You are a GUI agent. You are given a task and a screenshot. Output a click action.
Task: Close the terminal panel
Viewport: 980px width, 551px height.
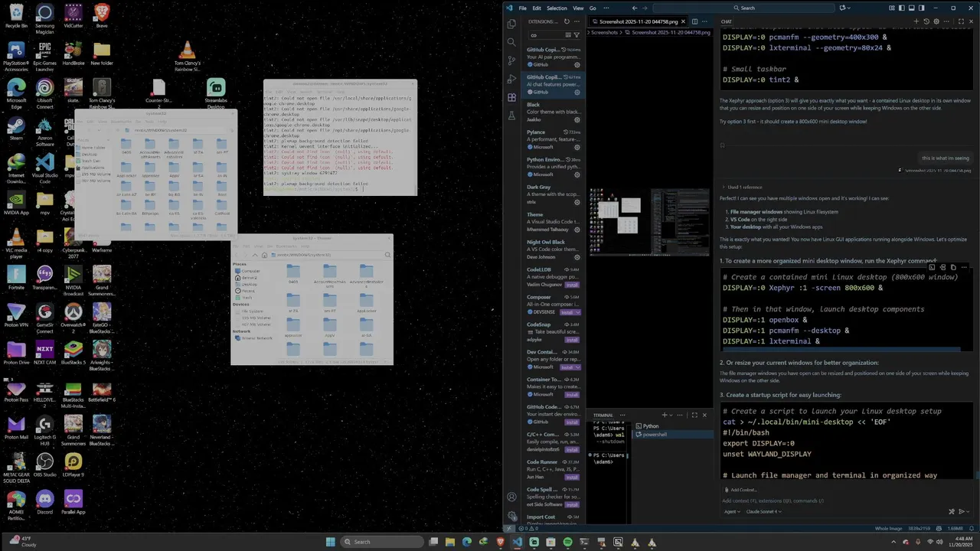705,415
